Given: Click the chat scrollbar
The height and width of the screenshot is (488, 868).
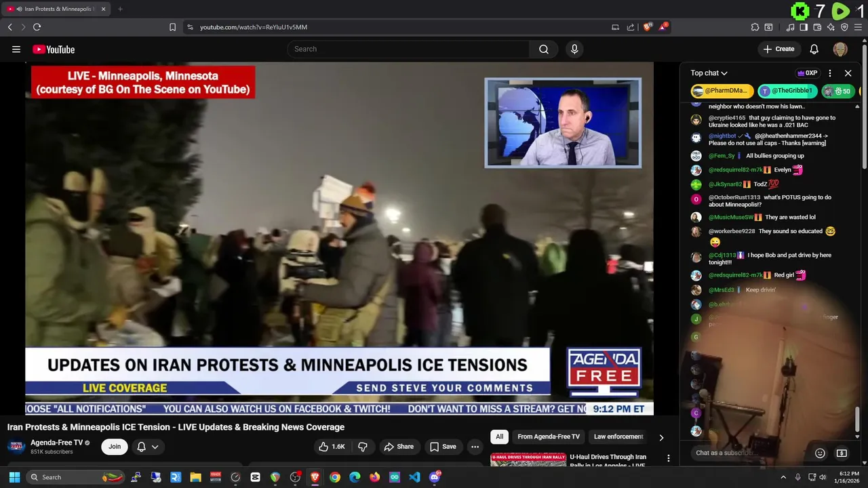Looking at the screenshot, I should click(858, 418).
